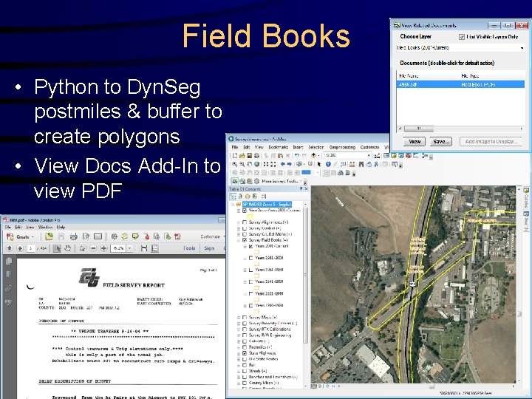The height and width of the screenshot is (399, 532).
Task: Enable Survey Control layer checkbox
Action: click(x=245, y=228)
